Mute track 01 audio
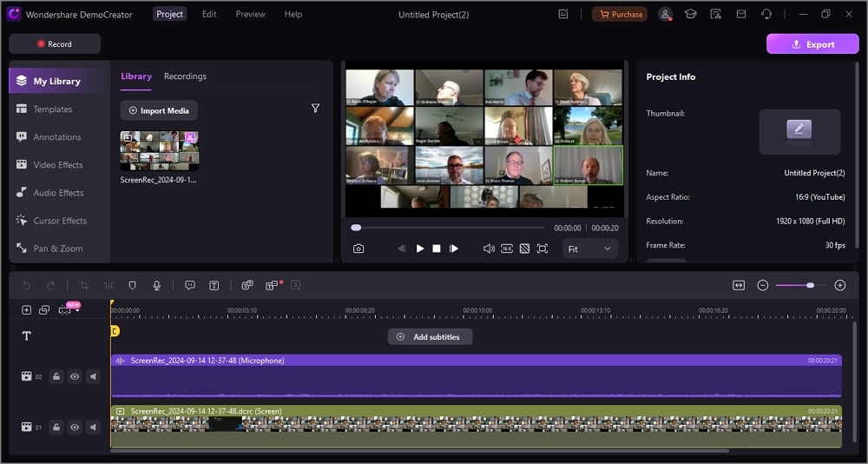 tap(93, 427)
